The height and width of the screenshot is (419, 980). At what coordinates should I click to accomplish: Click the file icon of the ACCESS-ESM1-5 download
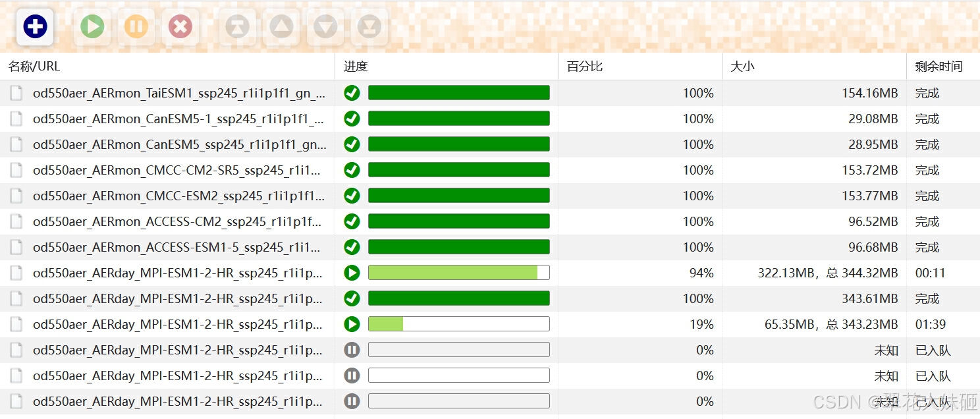point(16,248)
